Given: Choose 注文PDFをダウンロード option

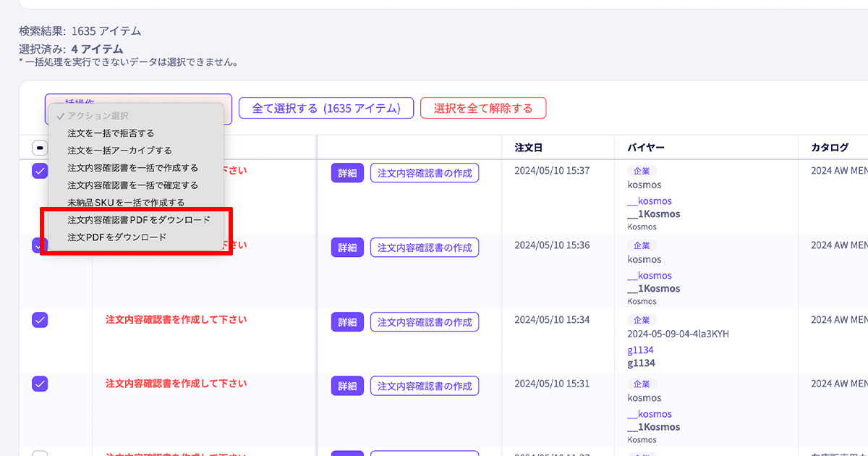Looking at the screenshot, I should coord(117,237).
